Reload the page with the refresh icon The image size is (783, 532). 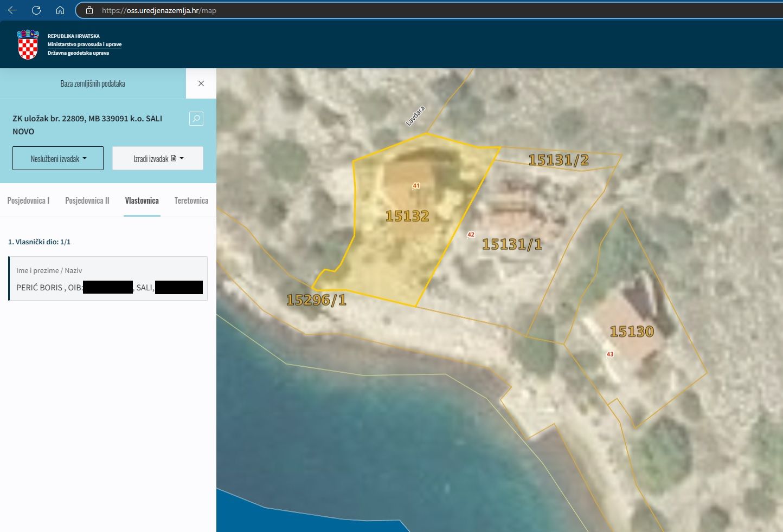click(x=36, y=10)
